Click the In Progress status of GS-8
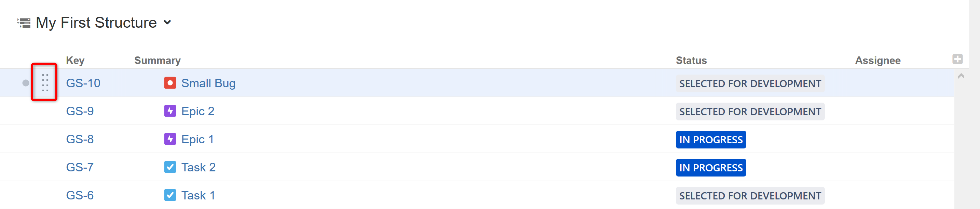980x209 pixels. (x=710, y=140)
